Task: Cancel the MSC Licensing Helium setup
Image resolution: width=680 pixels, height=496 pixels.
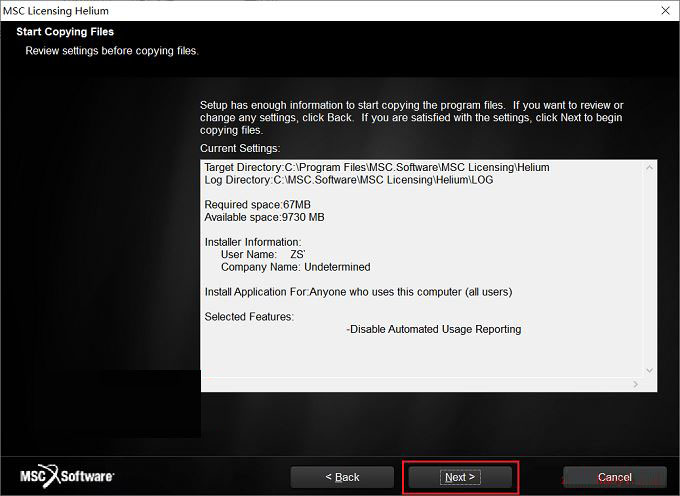Action: 615,477
